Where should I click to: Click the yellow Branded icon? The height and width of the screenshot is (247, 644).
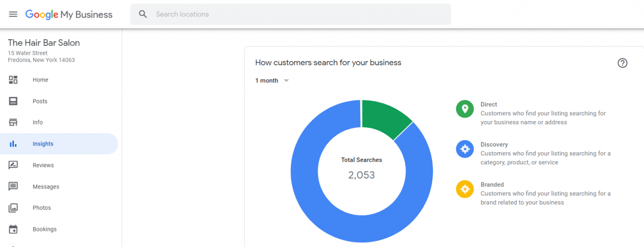point(465,189)
